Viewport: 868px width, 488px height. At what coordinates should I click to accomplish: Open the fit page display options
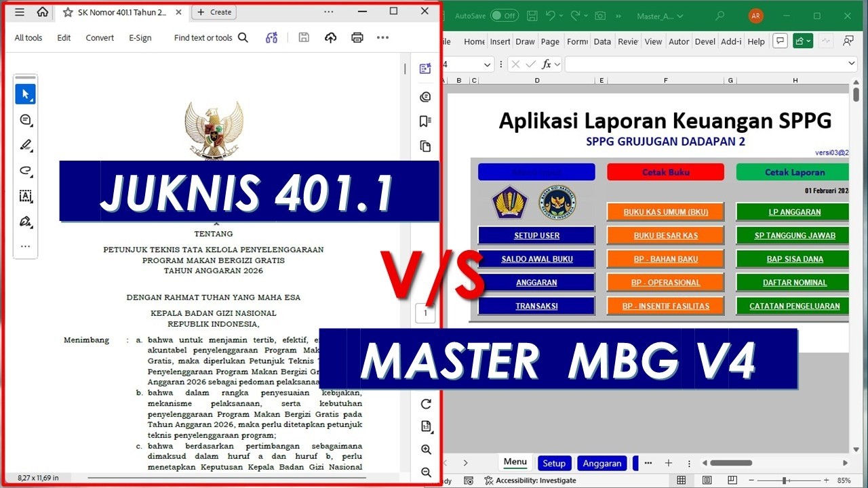click(x=426, y=426)
